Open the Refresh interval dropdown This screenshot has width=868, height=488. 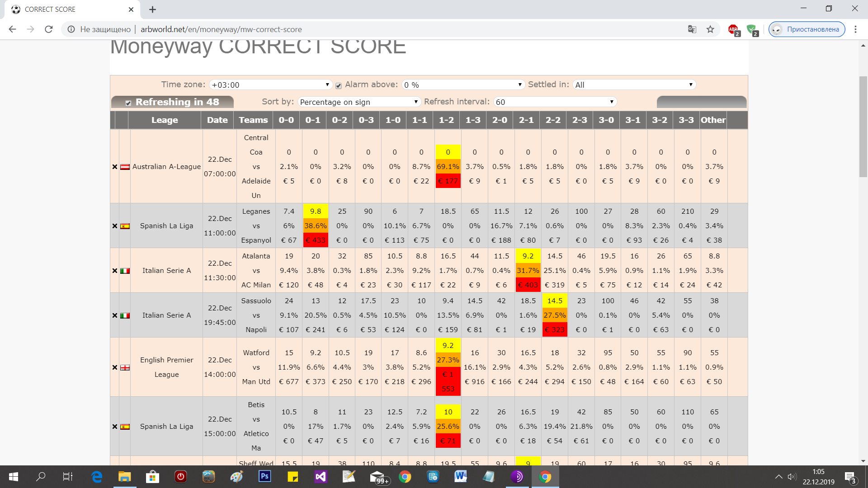click(555, 102)
